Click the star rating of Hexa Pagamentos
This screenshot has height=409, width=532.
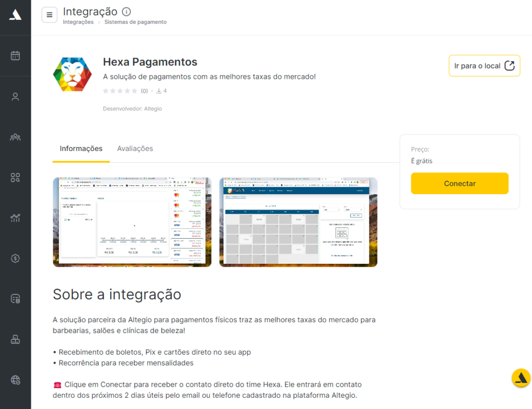[120, 91]
